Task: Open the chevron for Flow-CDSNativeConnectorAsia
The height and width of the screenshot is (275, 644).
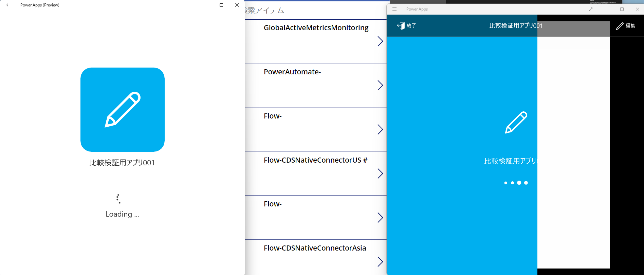Action: pos(380,261)
